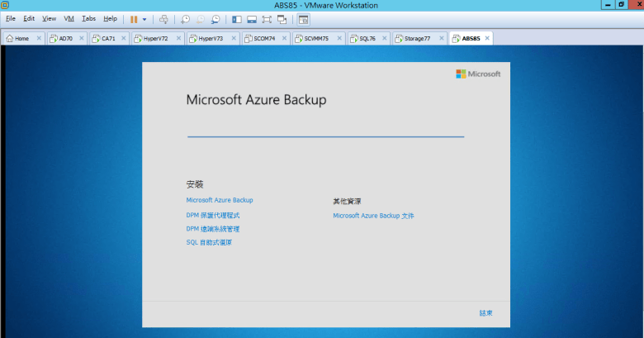Image resolution: width=644 pixels, height=338 pixels.
Task: Click the 結束 exit link
Action: pyautogui.click(x=485, y=313)
